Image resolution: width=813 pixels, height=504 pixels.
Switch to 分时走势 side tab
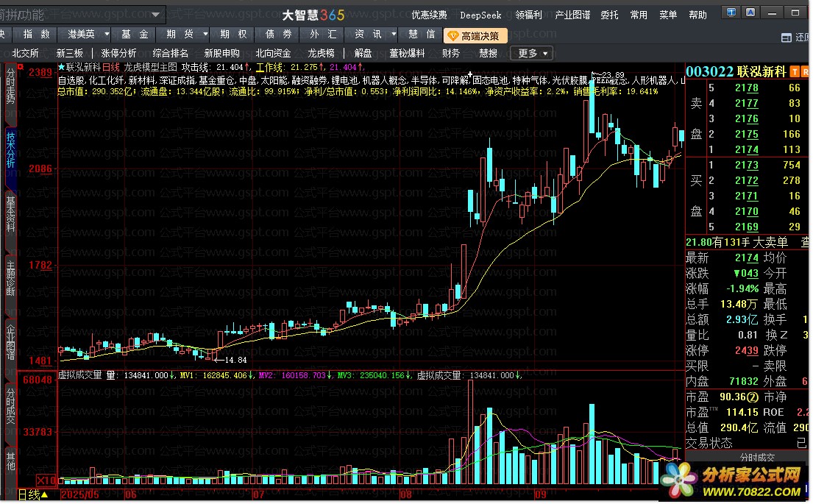[x=10, y=87]
